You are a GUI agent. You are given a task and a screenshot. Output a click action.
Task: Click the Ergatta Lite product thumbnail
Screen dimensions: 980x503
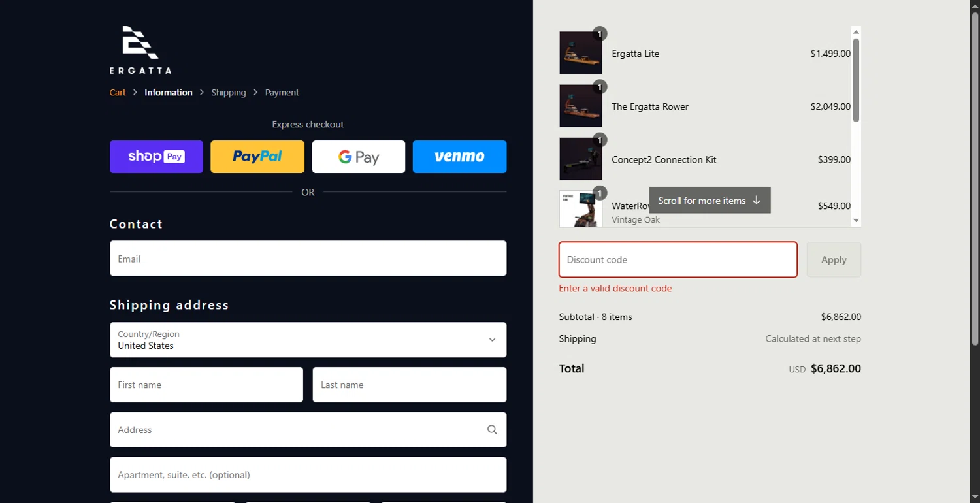(580, 53)
